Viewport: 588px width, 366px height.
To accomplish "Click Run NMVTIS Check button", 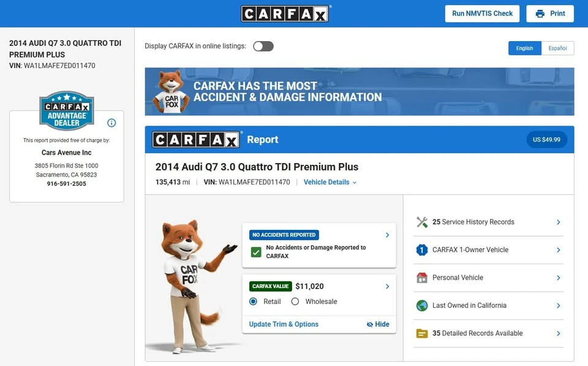I will (x=482, y=13).
